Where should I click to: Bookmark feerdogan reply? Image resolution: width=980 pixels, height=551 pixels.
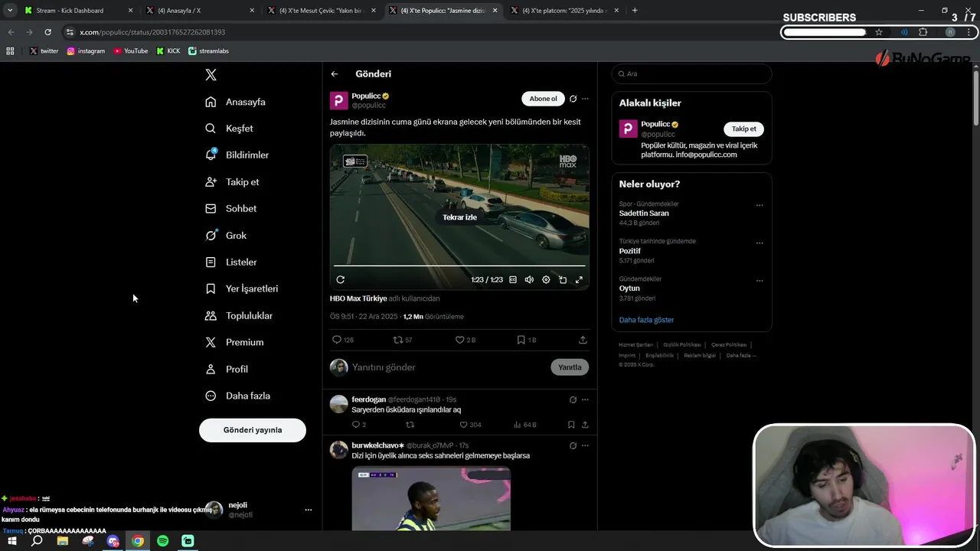tap(571, 425)
